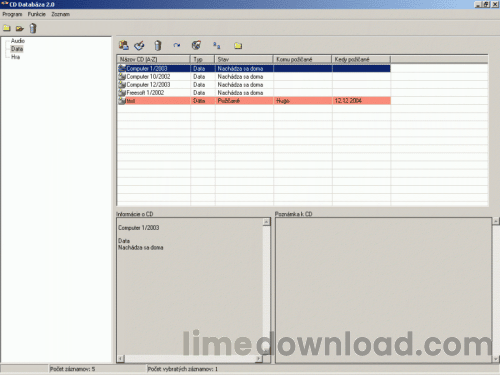Click the CD disc icon right of the blue arrow
This screenshot has width=500, height=375.
(196, 45)
